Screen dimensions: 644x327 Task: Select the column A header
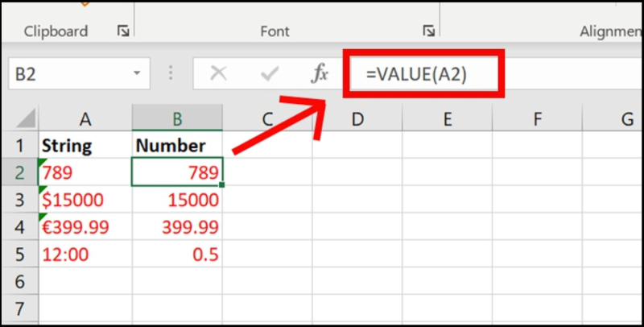[85, 120]
